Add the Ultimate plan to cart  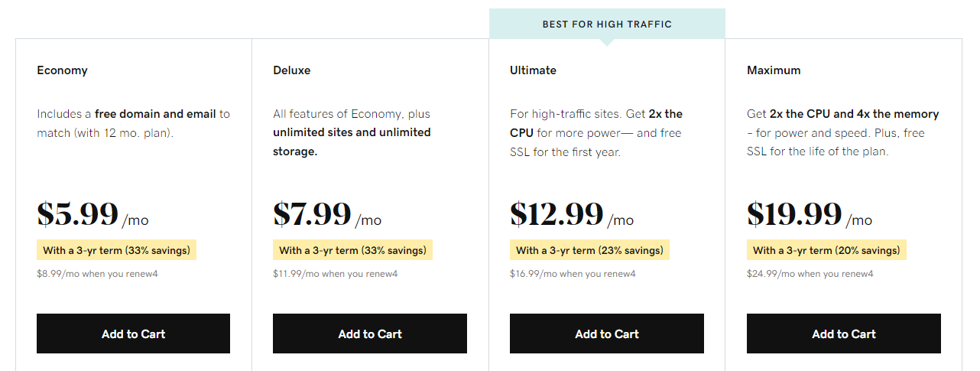(x=607, y=334)
